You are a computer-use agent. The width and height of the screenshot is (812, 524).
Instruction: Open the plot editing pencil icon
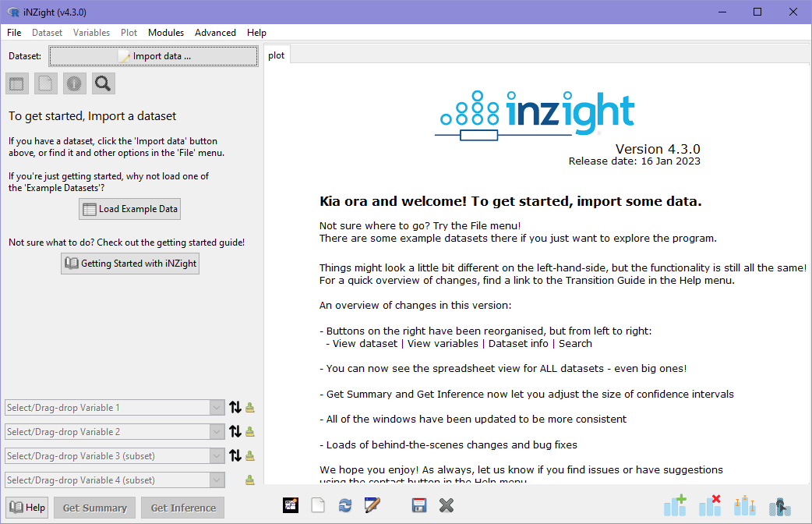click(372, 505)
